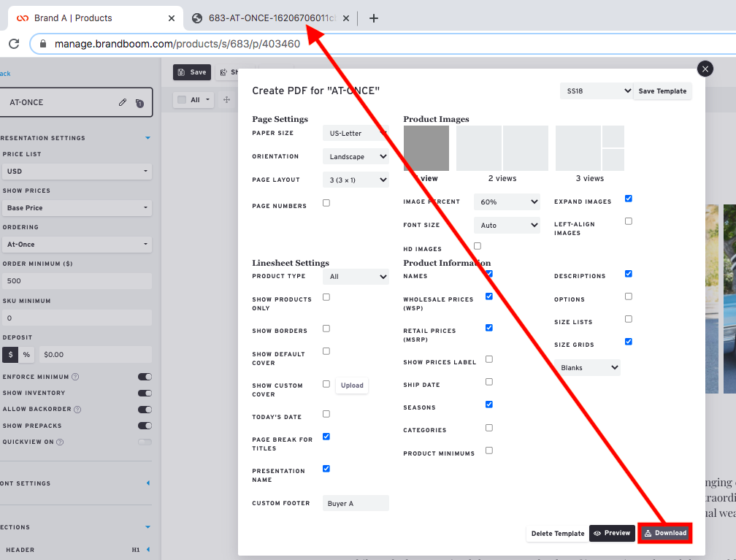This screenshot has width=736, height=560.
Task: Click the deposit amount $0.00 field
Action: point(95,354)
